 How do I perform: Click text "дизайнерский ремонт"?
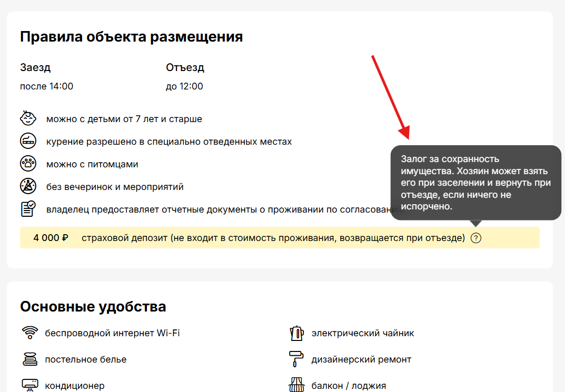(x=361, y=359)
